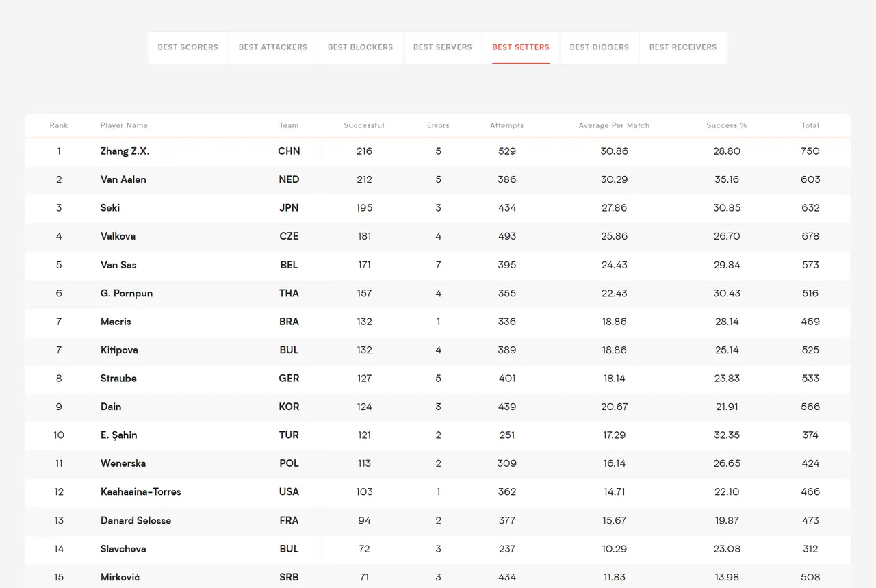Click Seki's successful count 195
This screenshot has height=588, width=876.
[x=364, y=208]
